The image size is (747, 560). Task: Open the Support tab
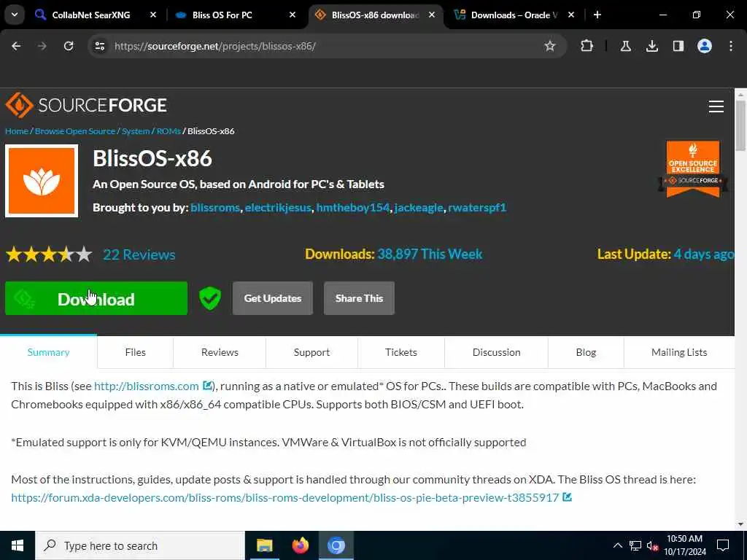point(311,352)
